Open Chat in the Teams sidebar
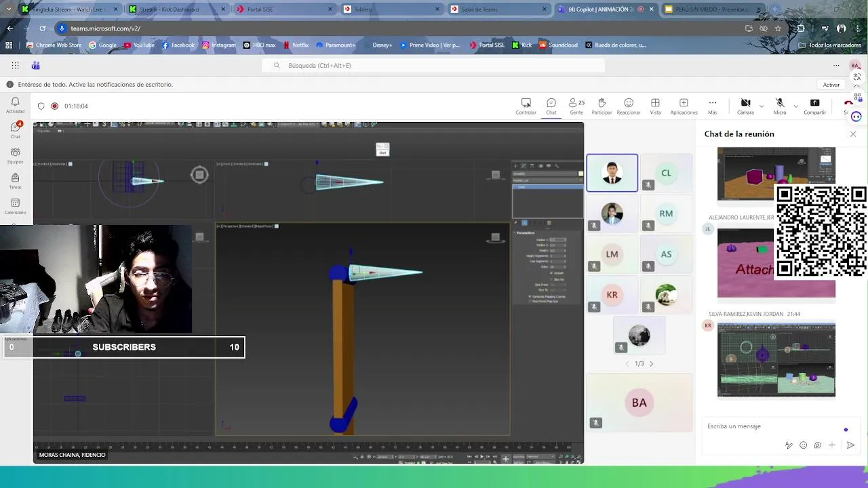This screenshot has height=488, width=868. pos(15,130)
